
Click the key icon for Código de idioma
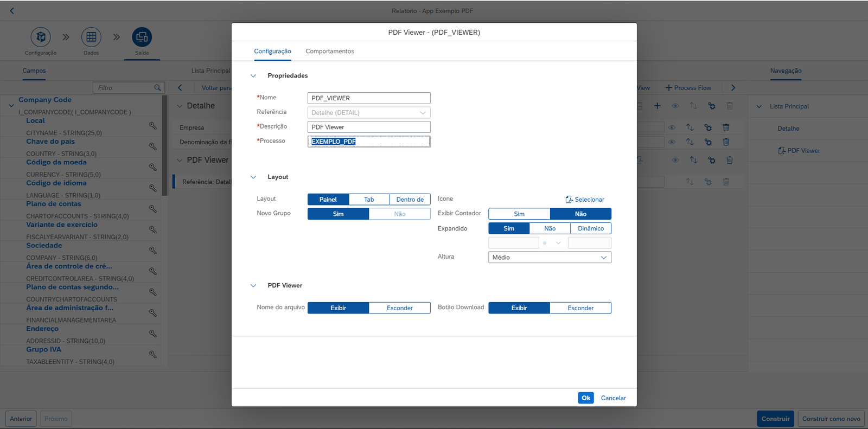pos(153,188)
